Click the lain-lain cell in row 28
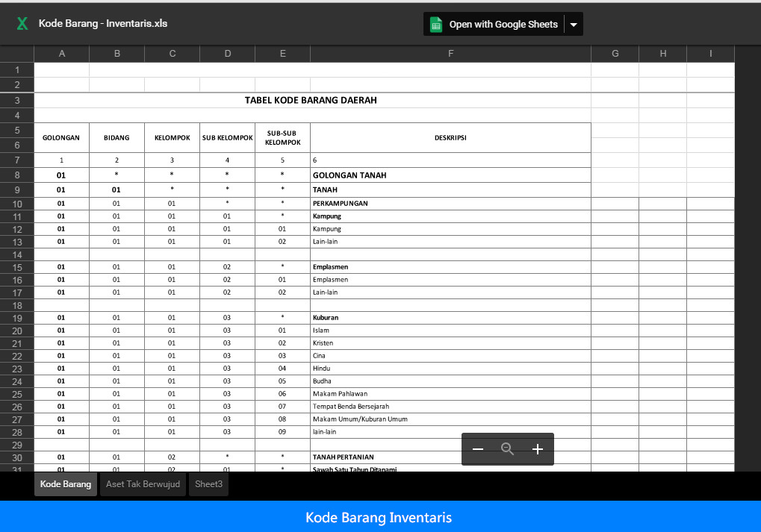Viewport: 761px width, 532px height. [x=450, y=431]
